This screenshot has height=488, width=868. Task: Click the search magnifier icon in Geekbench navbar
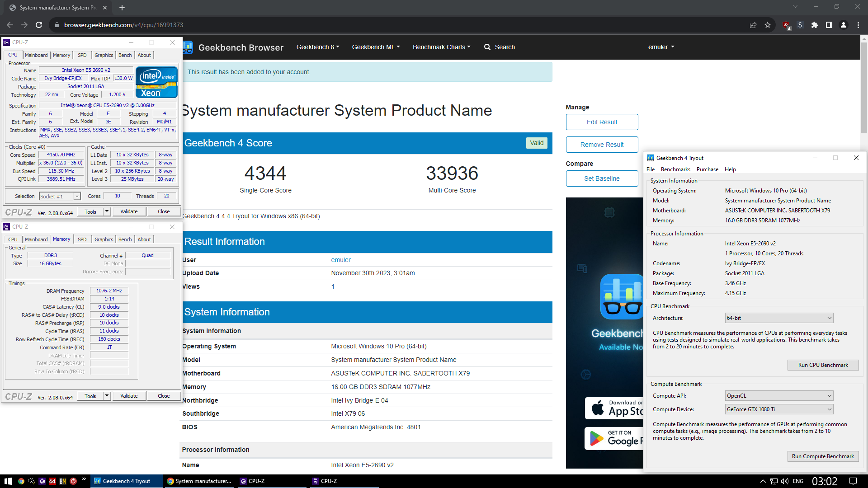click(x=487, y=47)
